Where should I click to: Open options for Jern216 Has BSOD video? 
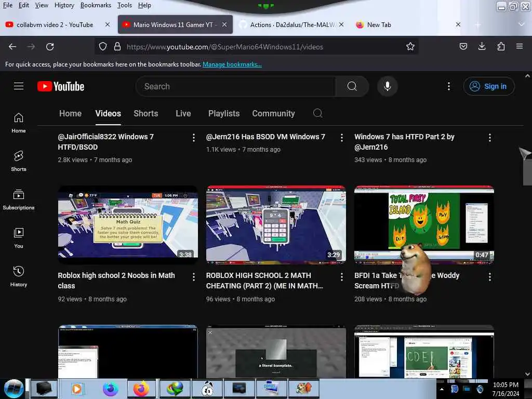(342, 137)
